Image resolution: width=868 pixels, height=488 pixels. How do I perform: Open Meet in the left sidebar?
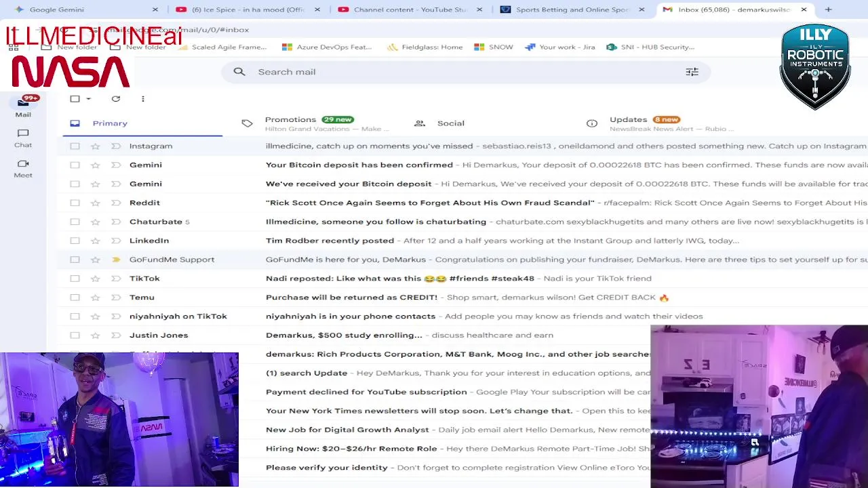pos(23,169)
